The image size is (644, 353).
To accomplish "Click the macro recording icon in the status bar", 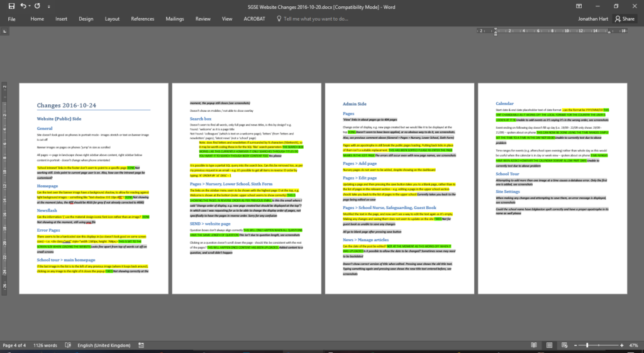I will (x=141, y=345).
